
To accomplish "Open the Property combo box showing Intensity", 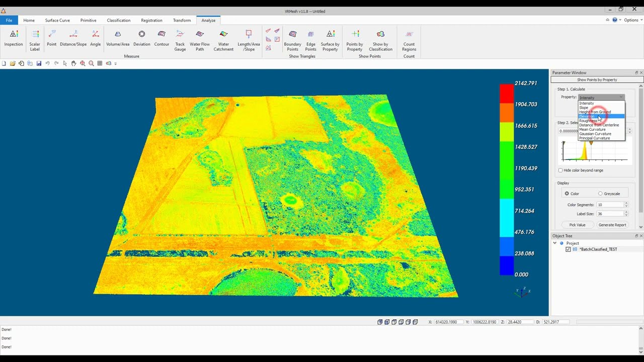I will pos(601,98).
